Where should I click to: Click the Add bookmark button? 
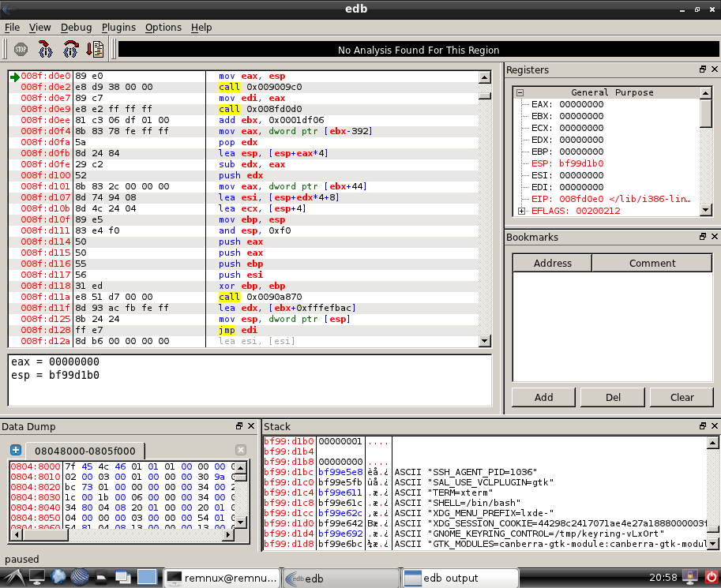(543, 397)
